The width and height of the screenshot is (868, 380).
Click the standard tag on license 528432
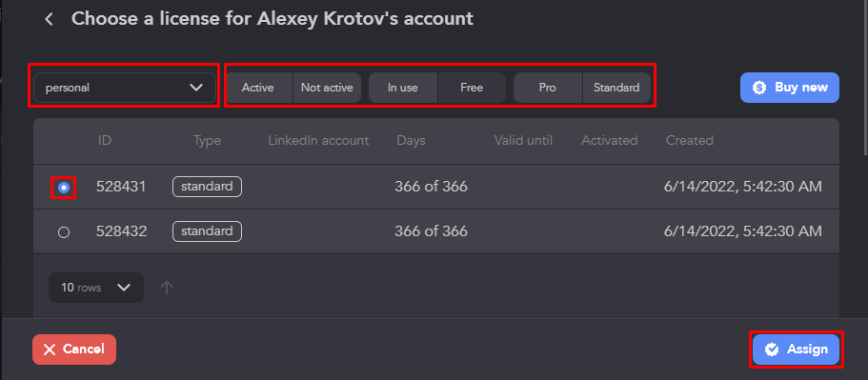click(x=207, y=231)
